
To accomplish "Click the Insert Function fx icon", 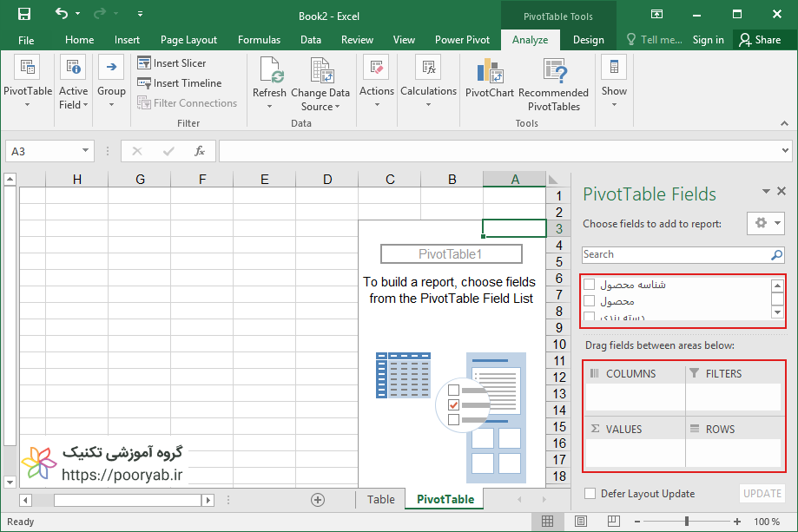I will pos(200,151).
